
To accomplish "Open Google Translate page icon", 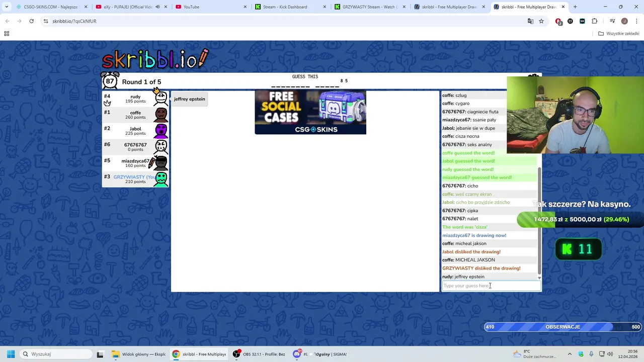I will click(x=530, y=21).
